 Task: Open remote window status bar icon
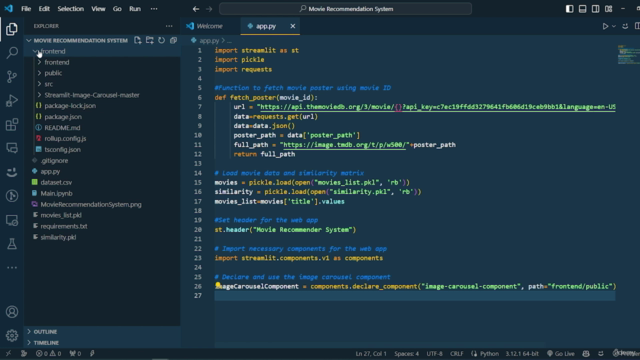click(8, 353)
